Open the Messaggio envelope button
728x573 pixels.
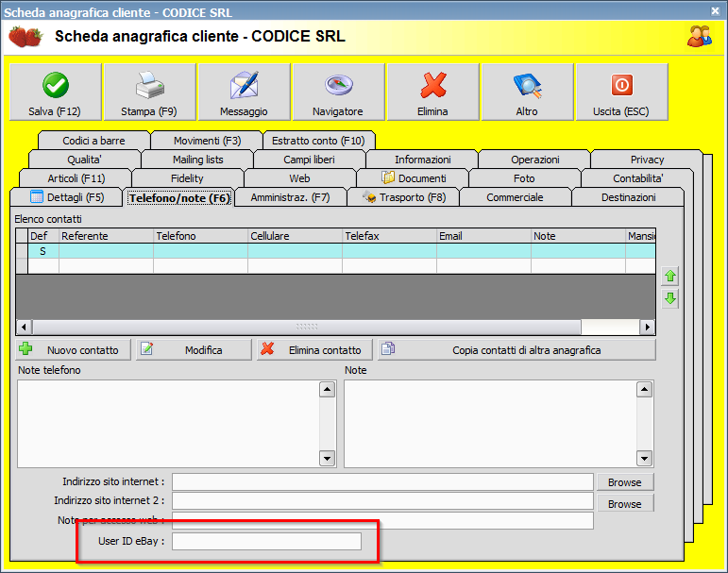pyautogui.click(x=245, y=92)
